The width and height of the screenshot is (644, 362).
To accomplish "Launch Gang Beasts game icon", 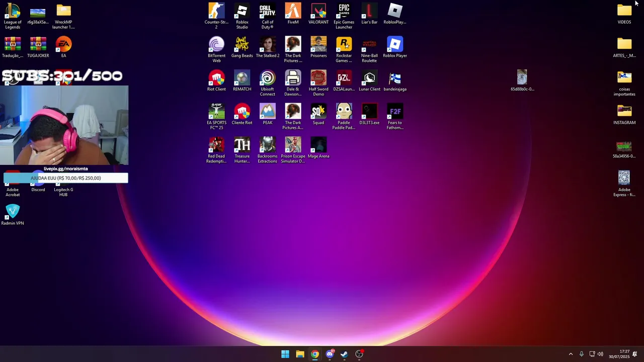I will (x=242, y=47).
